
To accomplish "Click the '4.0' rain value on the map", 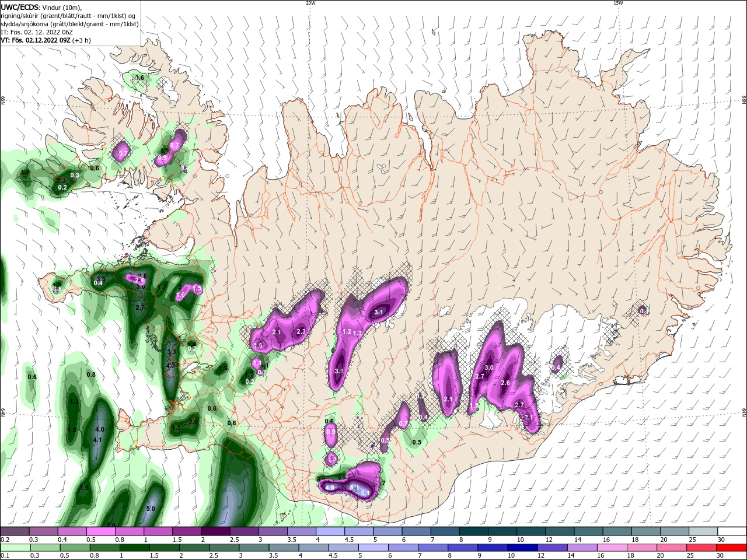I will pyautogui.click(x=100, y=429).
